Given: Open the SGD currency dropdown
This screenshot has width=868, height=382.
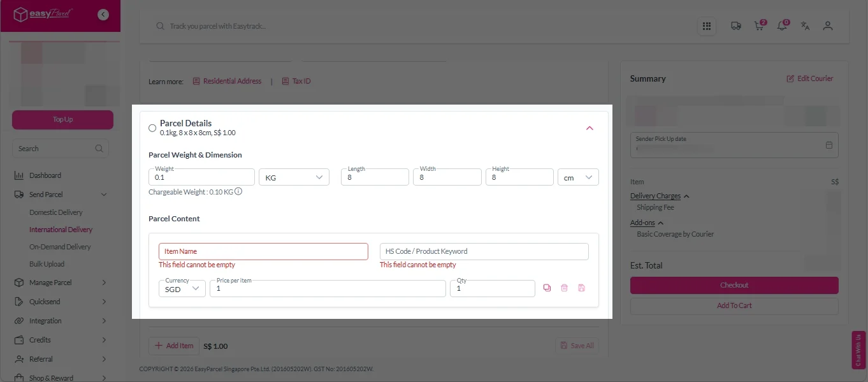Looking at the screenshot, I should coord(182,289).
